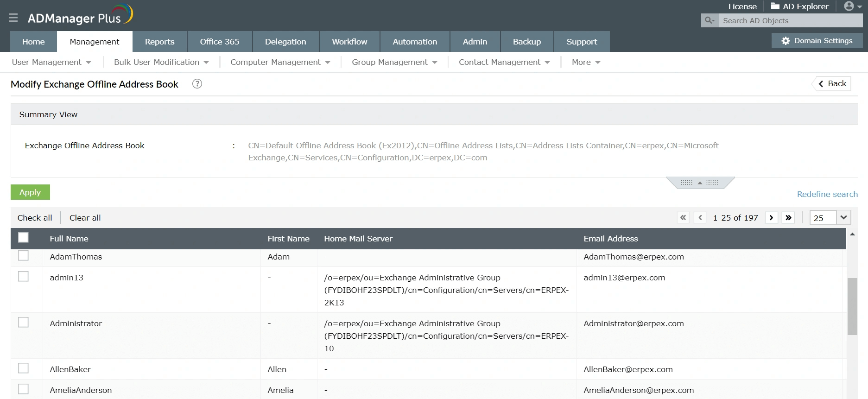This screenshot has width=868, height=399.
Task: Go to the next results page
Action: (x=771, y=217)
